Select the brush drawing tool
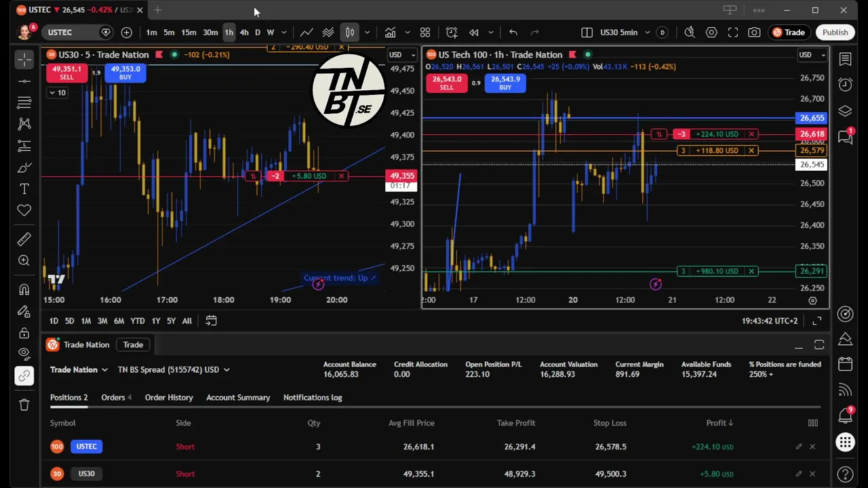 click(x=24, y=167)
